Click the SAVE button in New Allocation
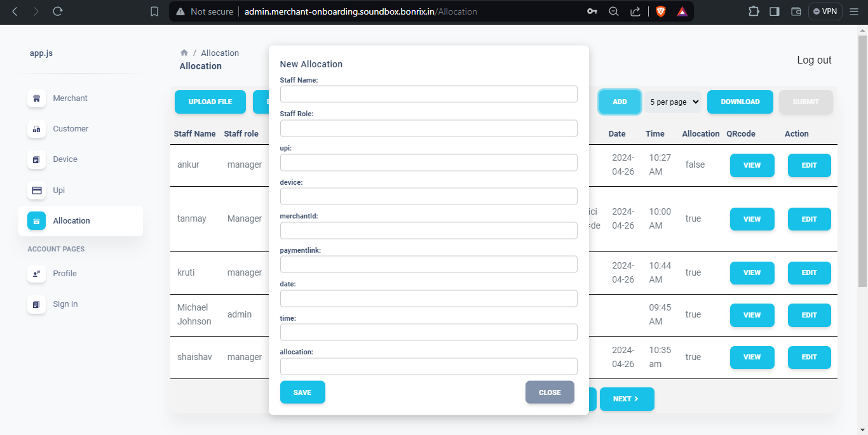Screen dimensions: 868x435 tap(302, 392)
